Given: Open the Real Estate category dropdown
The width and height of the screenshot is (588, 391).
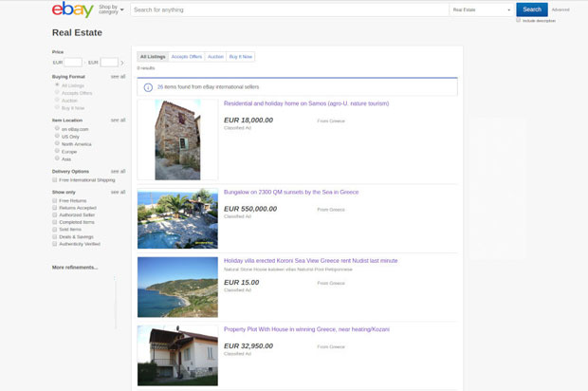Looking at the screenshot, I should coord(481,9).
